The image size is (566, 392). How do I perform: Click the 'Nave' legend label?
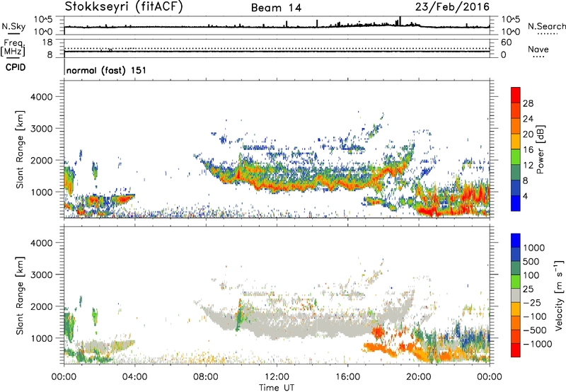tap(538, 49)
